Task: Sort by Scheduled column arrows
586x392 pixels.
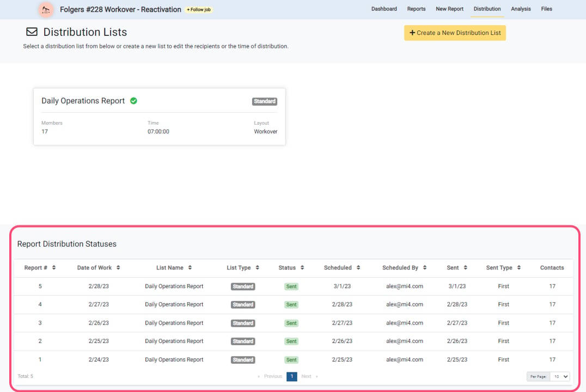Action: [358, 267]
